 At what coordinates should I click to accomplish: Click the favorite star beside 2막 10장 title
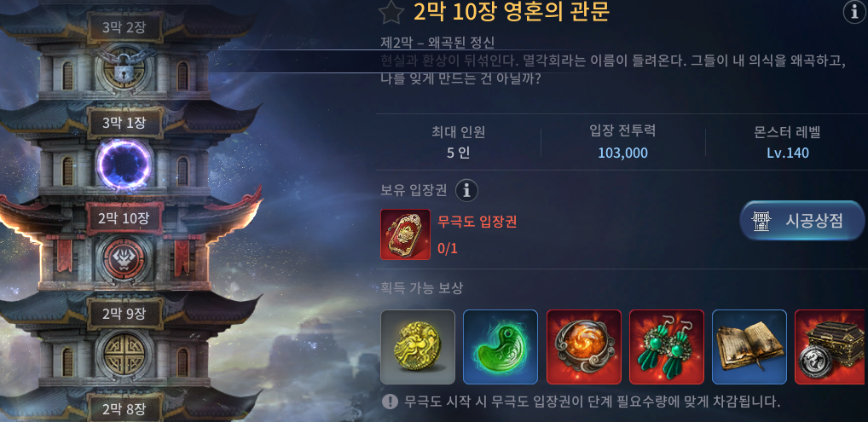(391, 12)
